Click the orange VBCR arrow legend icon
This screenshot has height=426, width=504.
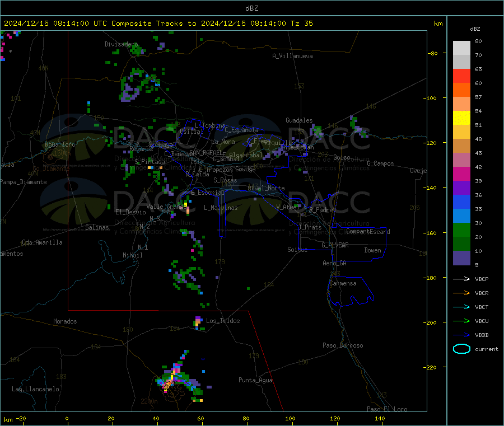point(461,293)
